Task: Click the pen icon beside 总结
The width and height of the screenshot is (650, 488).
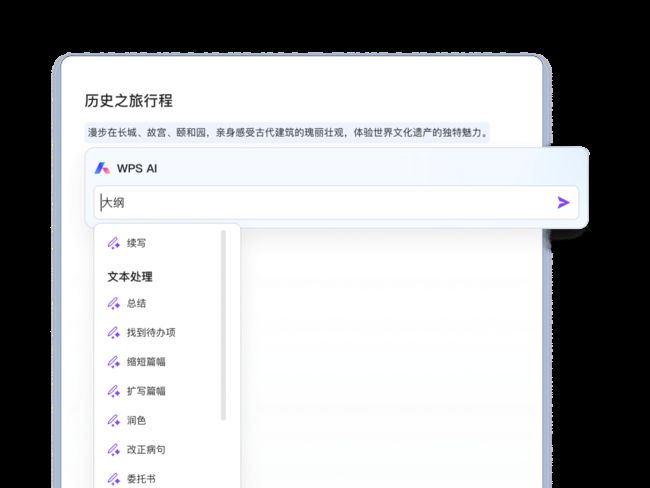Action: click(x=114, y=303)
